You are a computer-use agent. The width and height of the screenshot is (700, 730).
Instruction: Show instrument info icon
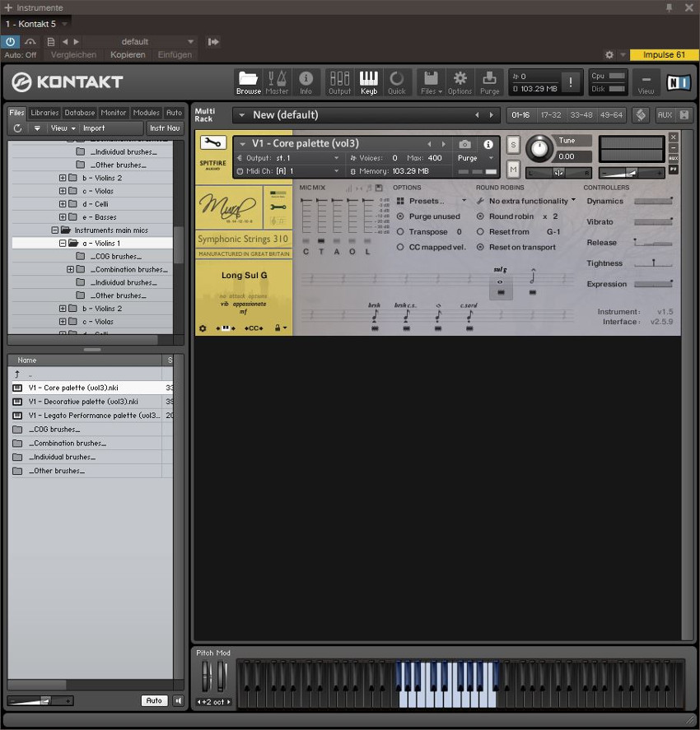coord(488,144)
